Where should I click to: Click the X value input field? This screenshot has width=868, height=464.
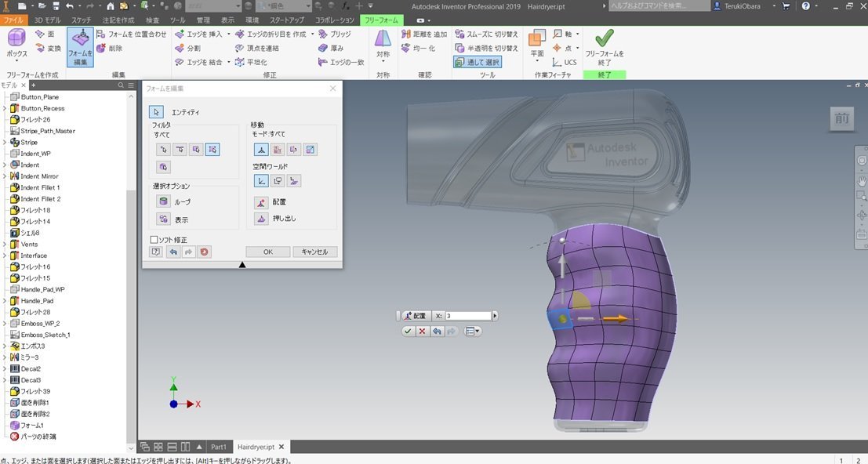pyautogui.click(x=468, y=316)
